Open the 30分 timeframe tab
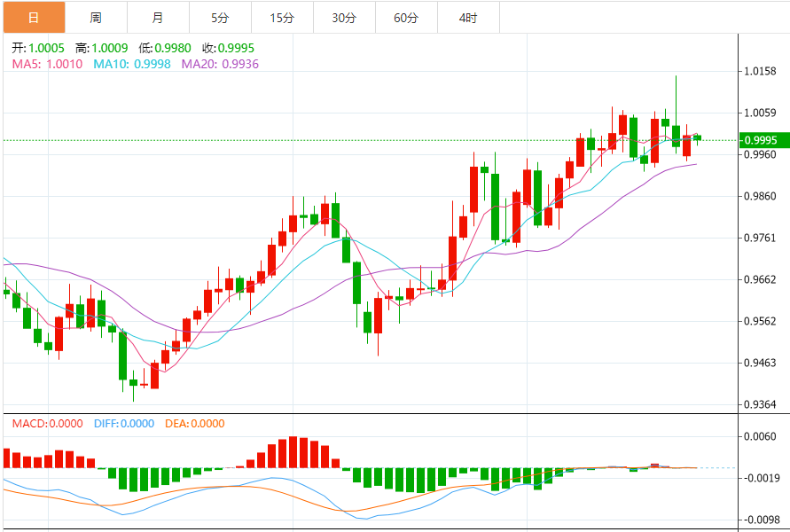The image size is (790, 532). [344, 18]
